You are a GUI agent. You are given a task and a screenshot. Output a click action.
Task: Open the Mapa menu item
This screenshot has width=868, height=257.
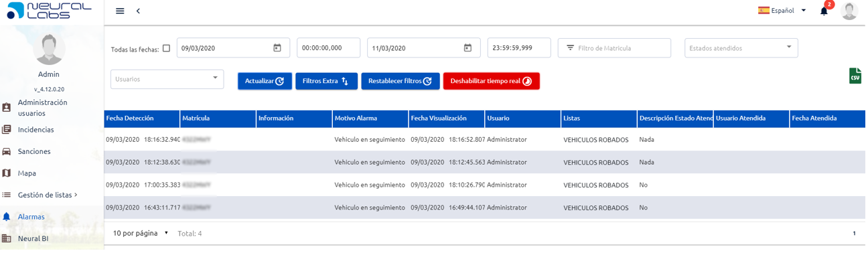[x=27, y=173]
